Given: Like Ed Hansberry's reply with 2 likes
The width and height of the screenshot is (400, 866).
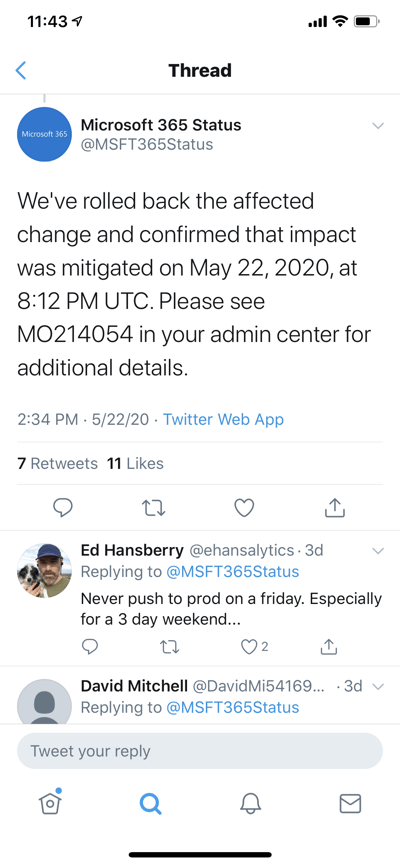Looking at the screenshot, I should point(254,646).
